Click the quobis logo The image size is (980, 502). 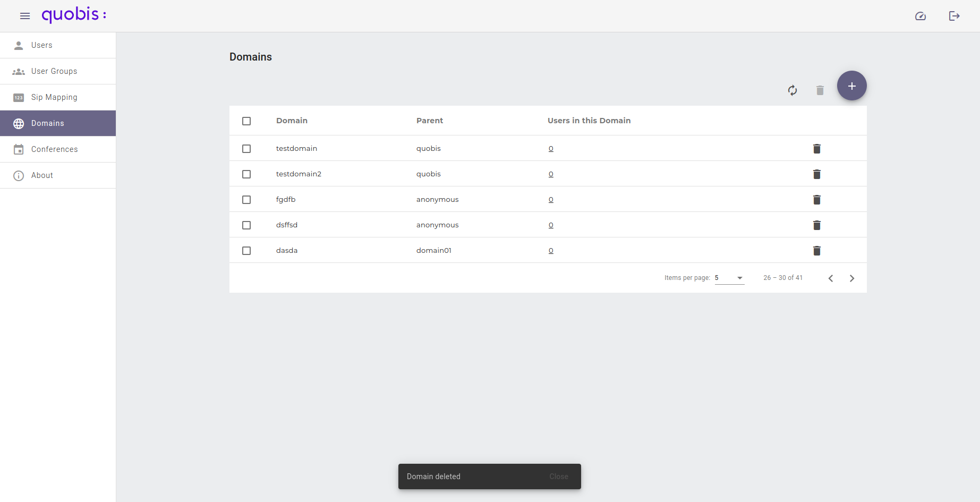(74, 15)
